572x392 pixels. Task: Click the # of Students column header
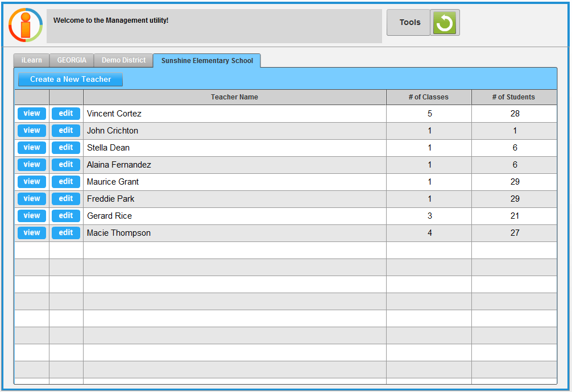[513, 97]
